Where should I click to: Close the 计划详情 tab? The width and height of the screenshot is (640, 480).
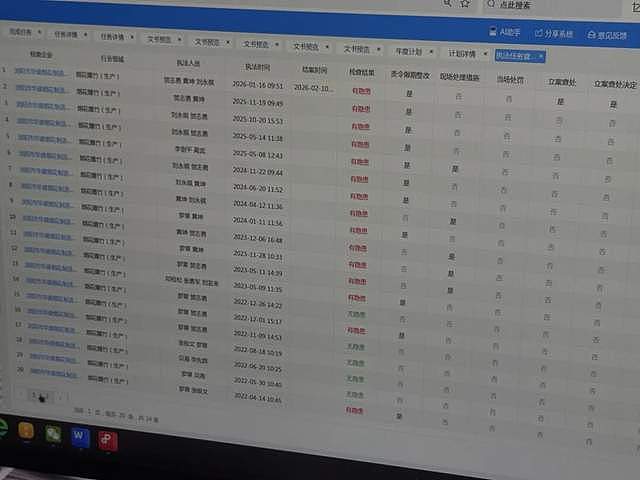click(485, 53)
